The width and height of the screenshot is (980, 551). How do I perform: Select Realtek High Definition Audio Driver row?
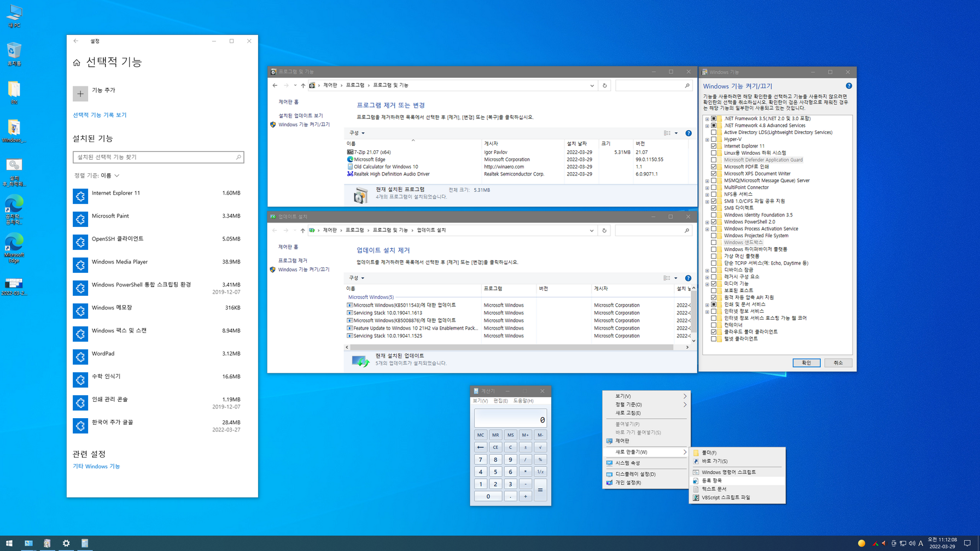coord(517,174)
